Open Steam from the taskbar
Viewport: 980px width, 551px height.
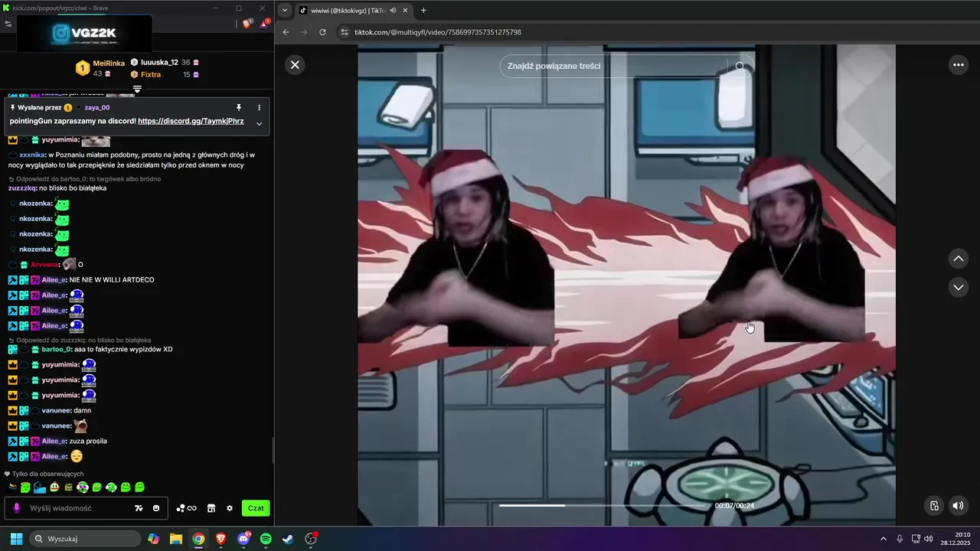(288, 539)
